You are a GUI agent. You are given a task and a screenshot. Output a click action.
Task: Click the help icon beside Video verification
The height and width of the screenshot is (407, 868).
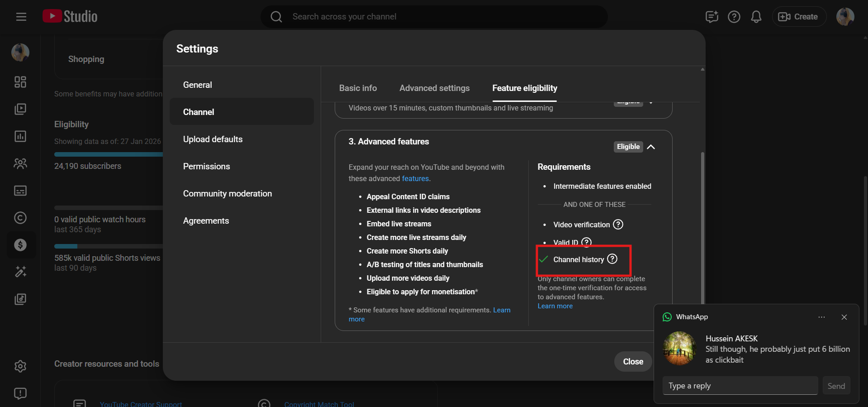tap(618, 225)
